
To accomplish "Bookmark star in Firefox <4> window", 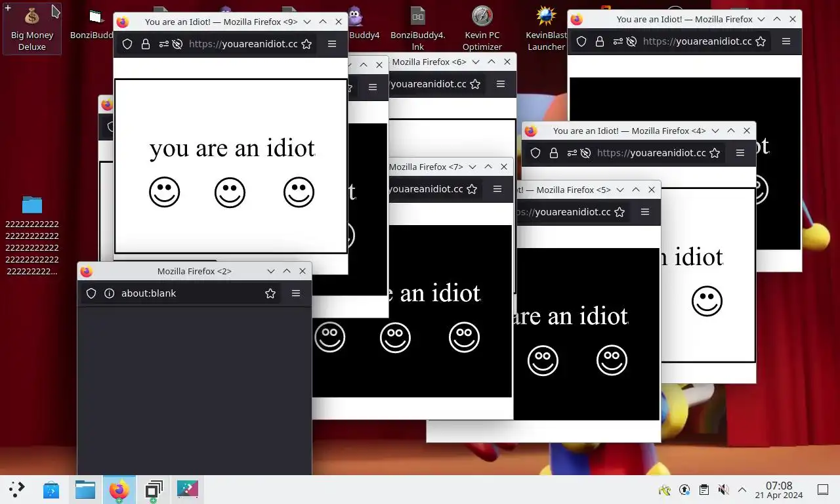I will (715, 153).
